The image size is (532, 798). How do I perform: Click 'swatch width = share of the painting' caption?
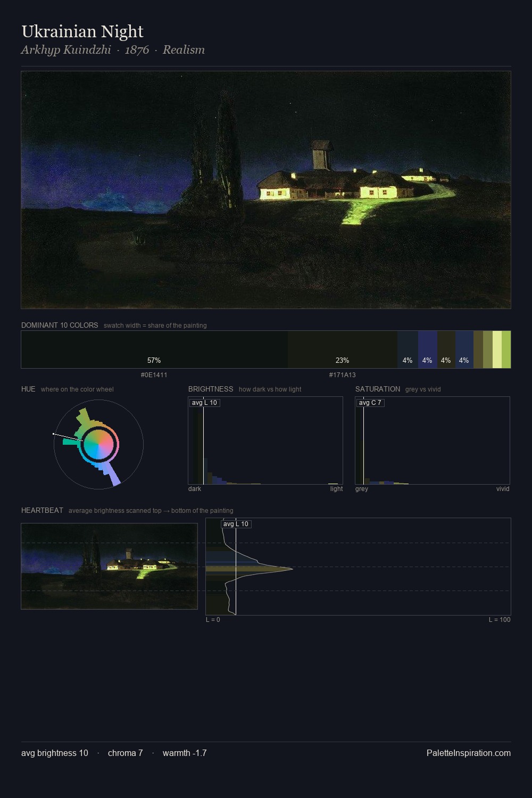pos(155,326)
